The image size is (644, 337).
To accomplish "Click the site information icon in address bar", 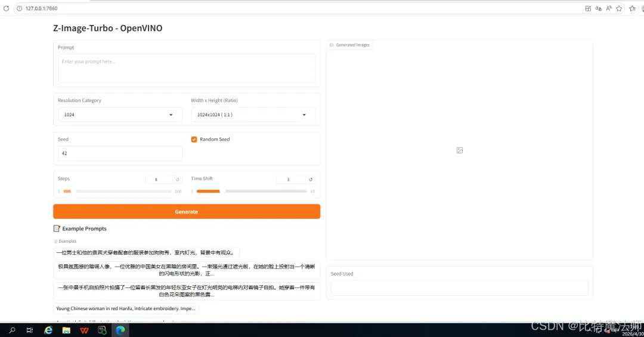I will [x=19, y=8].
